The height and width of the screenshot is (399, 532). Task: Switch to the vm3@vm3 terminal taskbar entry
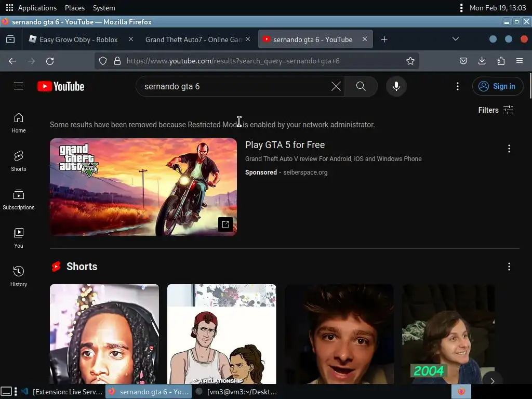click(237, 392)
